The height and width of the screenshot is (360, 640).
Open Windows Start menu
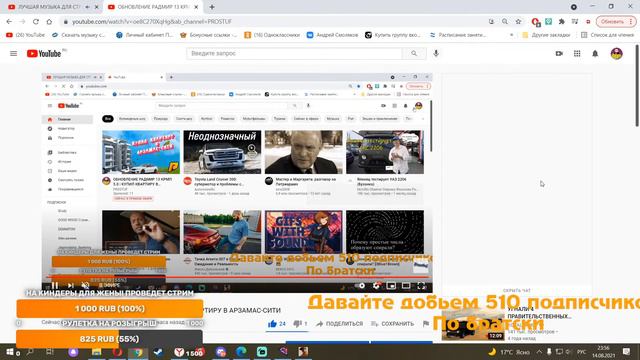pos(9,352)
